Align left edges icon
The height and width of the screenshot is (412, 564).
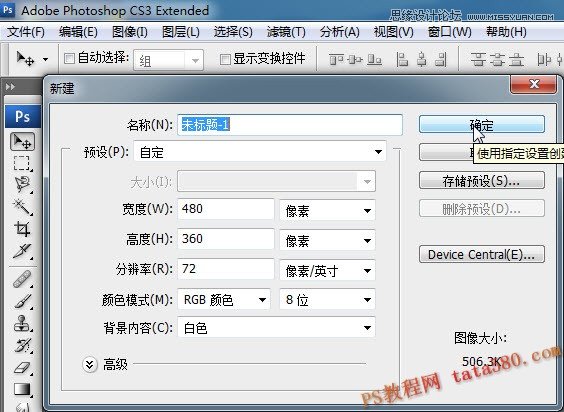click(x=402, y=59)
